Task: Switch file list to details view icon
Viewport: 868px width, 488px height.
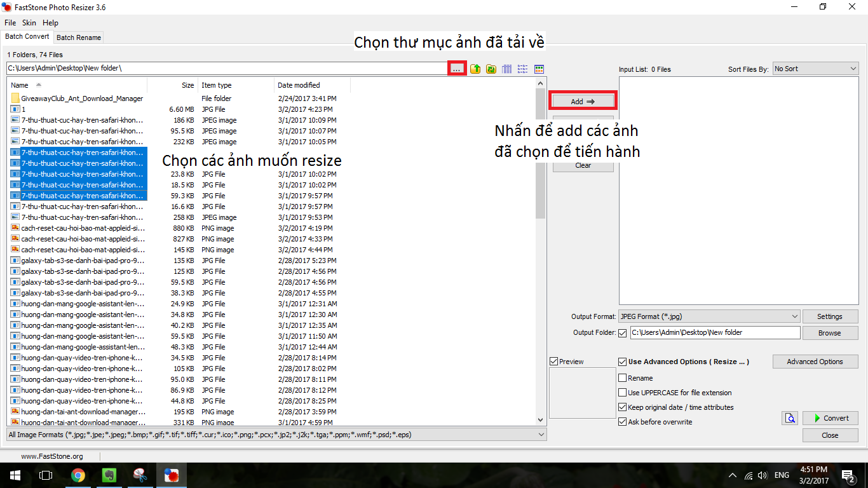Action: 507,69
